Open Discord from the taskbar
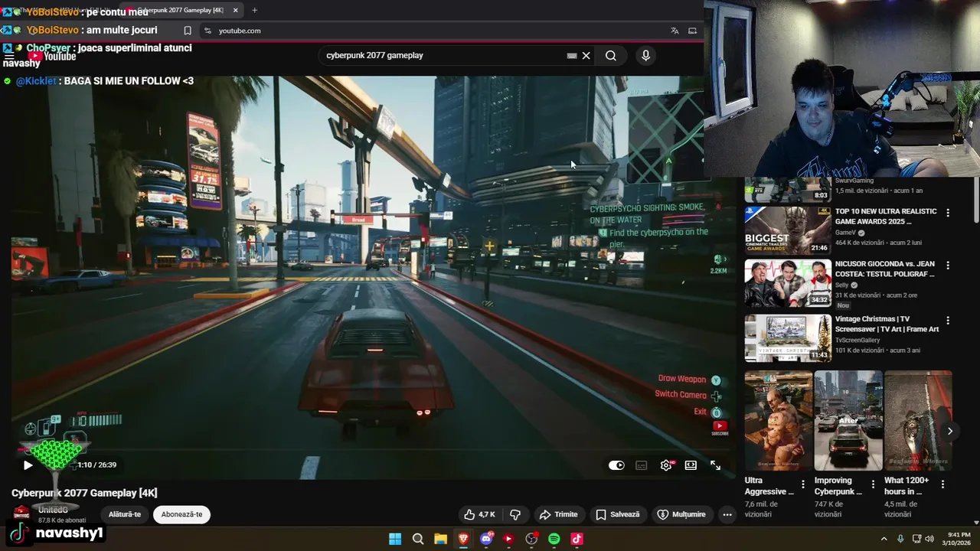This screenshot has height=551, width=980. pyautogui.click(x=486, y=539)
